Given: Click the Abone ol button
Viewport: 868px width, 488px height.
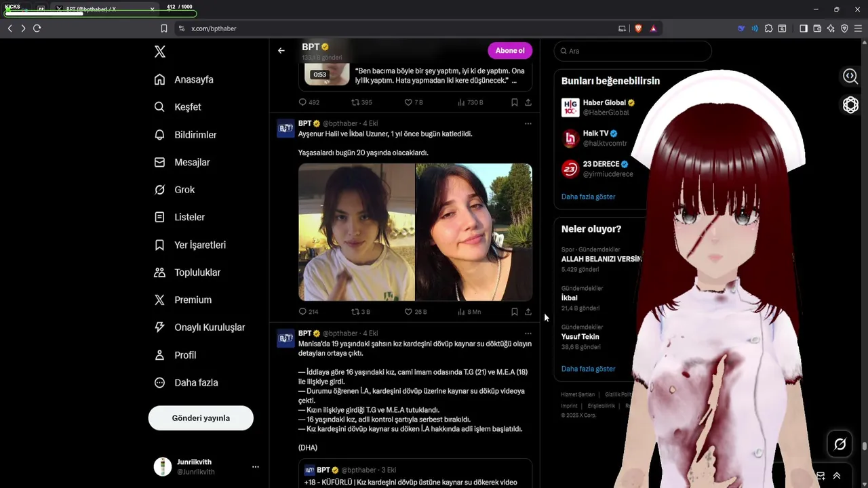Looking at the screenshot, I should (510, 51).
